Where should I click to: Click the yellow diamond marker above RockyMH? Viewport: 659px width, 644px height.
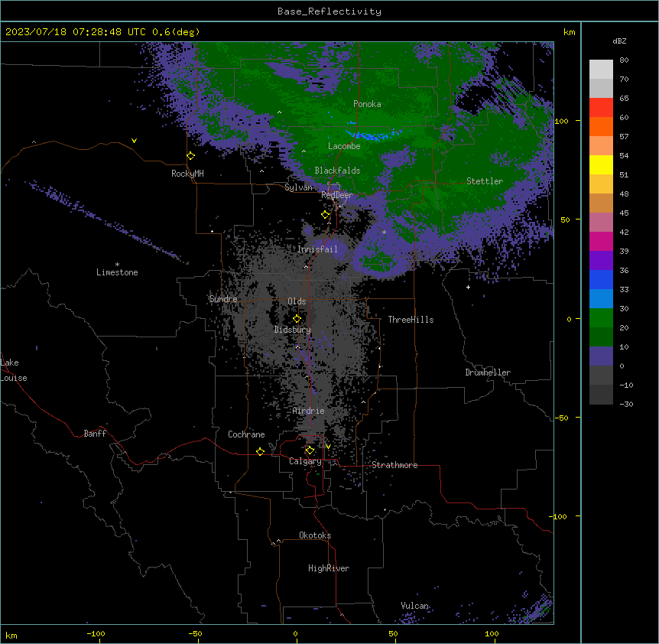pyautogui.click(x=191, y=156)
